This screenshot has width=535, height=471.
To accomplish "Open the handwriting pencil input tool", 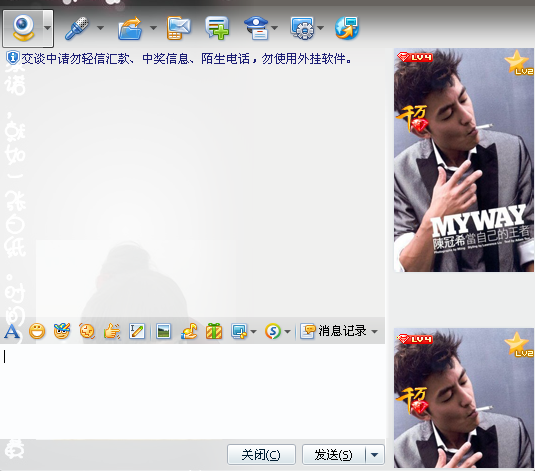I will pyautogui.click(x=137, y=331).
